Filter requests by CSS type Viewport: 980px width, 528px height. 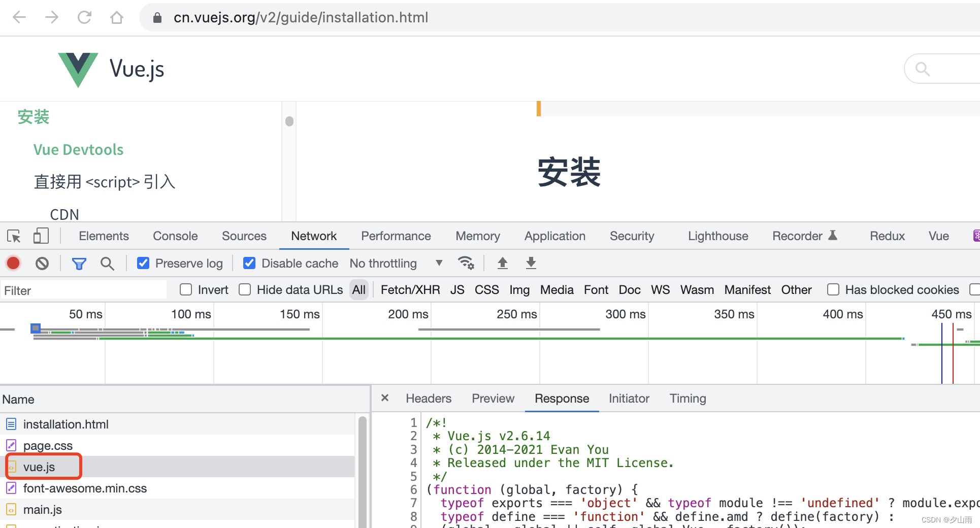coord(487,290)
